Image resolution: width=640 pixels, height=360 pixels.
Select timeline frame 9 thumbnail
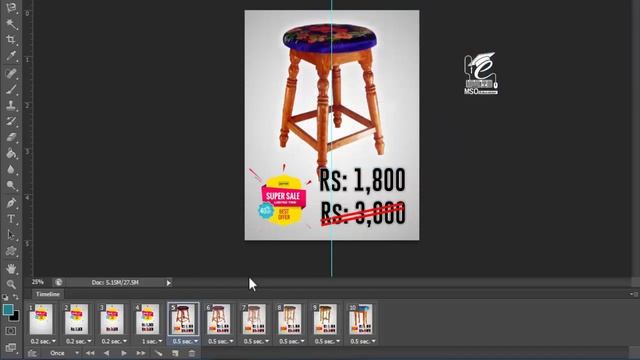pos(325,320)
